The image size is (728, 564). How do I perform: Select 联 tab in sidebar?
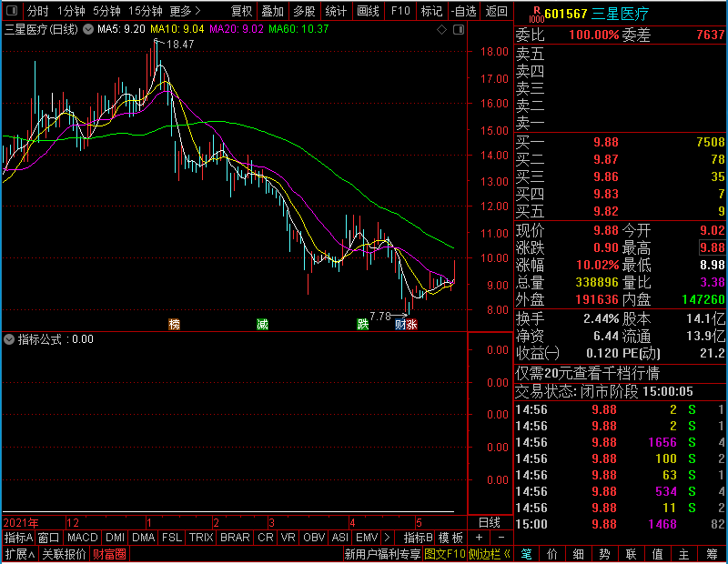click(x=631, y=554)
